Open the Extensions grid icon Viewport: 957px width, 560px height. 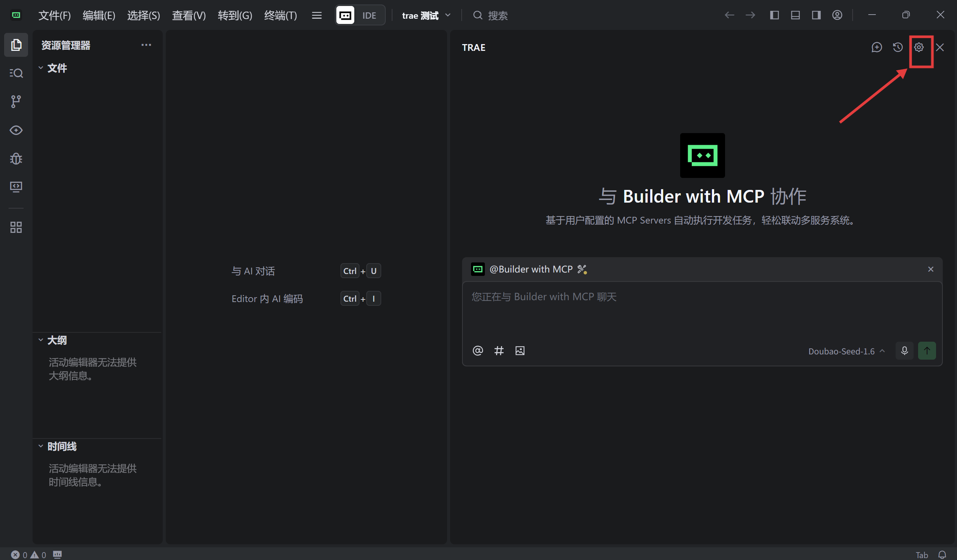[16, 227]
